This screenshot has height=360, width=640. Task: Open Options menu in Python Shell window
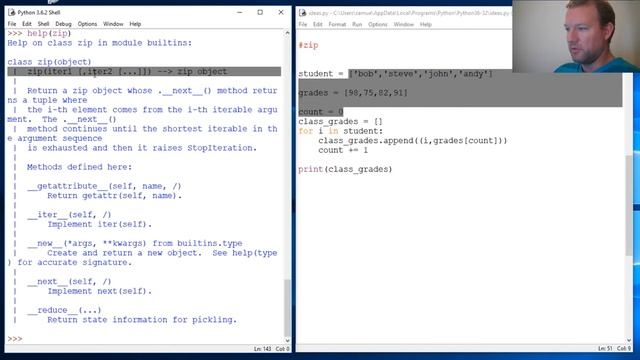87,24
